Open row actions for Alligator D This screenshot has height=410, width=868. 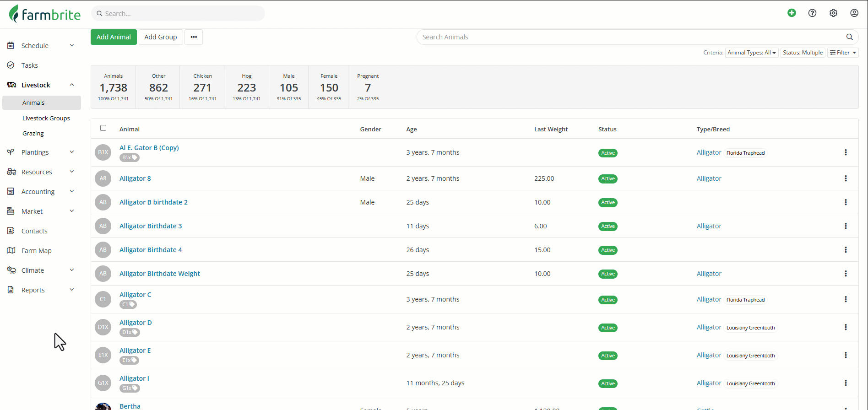846,327
